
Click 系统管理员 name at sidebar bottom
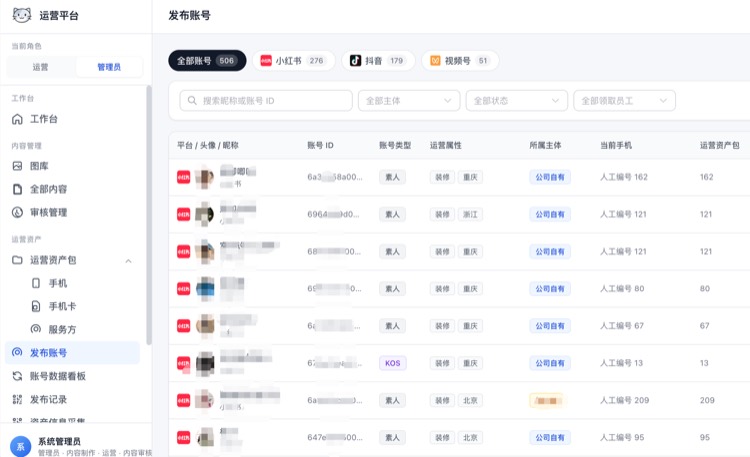coord(59,441)
